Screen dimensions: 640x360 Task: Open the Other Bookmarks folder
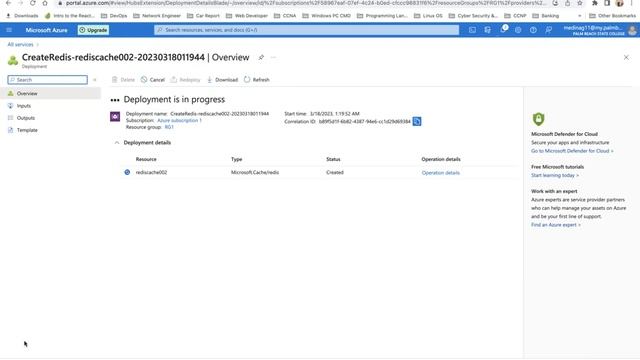pos(613,16)
